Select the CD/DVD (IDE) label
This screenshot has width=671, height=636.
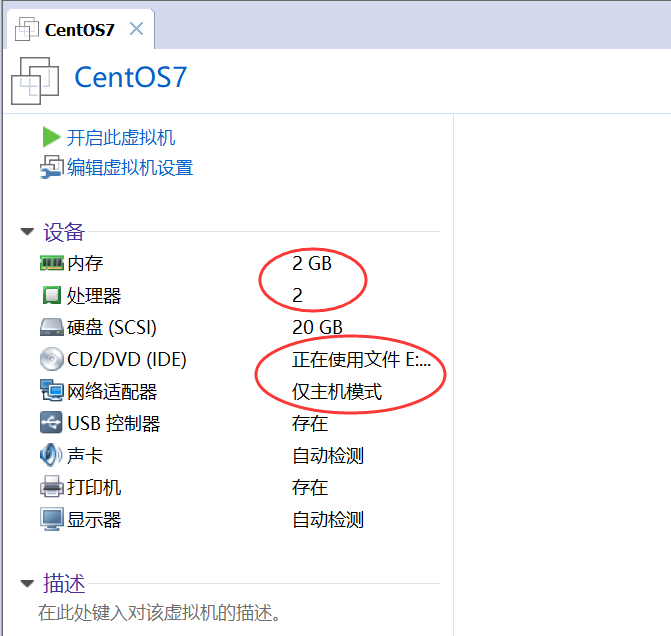[127, 360]
